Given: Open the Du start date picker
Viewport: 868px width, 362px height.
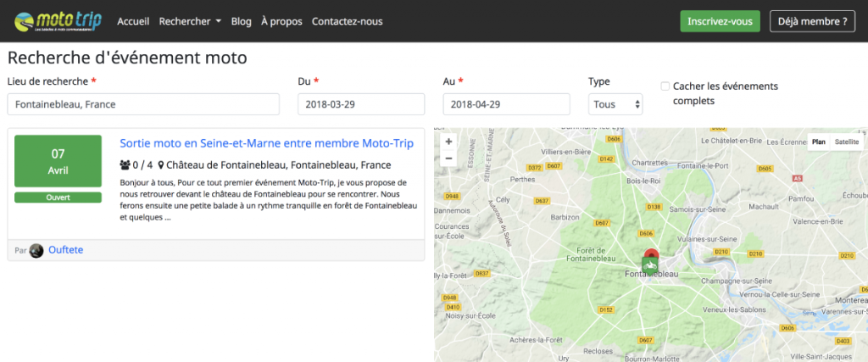Looking at the screenshot, I should coord(361,104).
